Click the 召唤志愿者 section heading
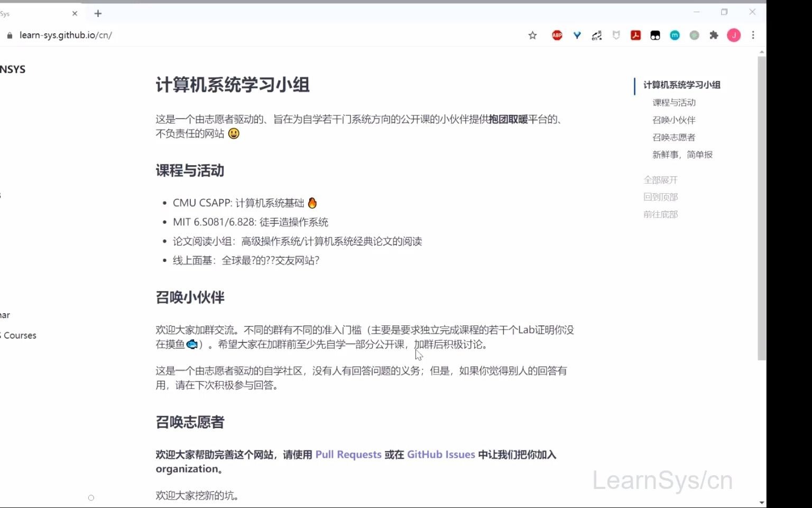 [x=190, y=422]
